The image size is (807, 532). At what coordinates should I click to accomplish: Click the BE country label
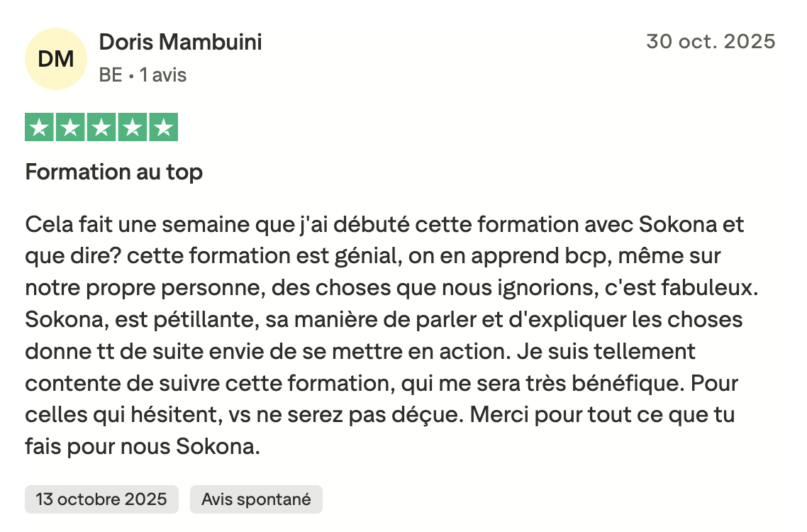pyautogui.click(x=111, y=75)
